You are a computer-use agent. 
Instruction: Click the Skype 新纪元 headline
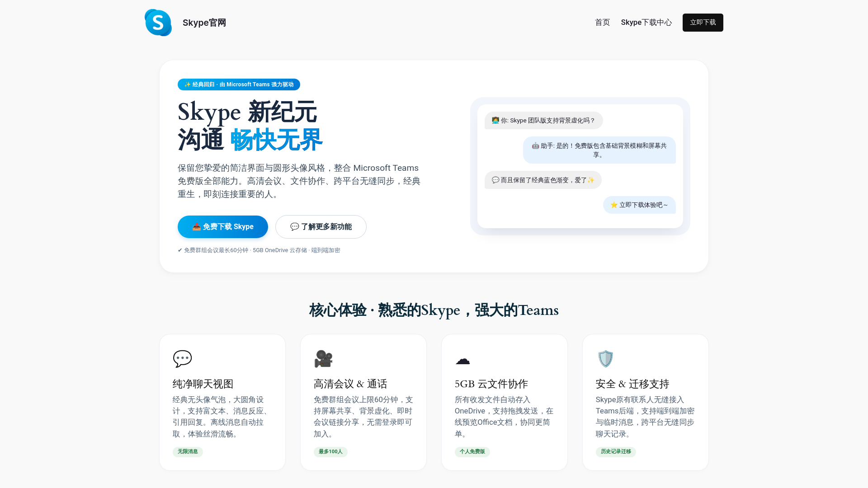(x=247, y=112)
